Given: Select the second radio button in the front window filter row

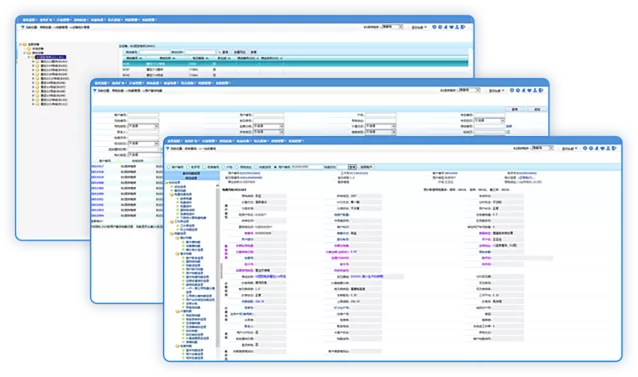Looking at the screenshot, I should click(188, 167).
